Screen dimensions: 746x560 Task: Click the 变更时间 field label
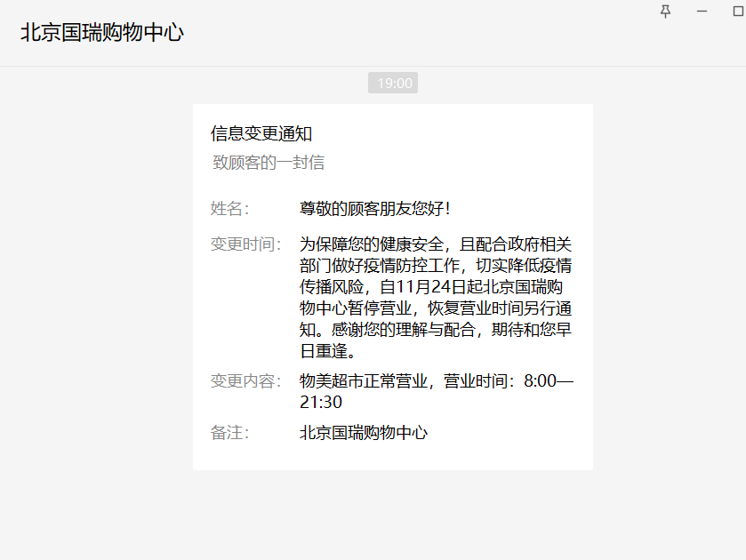pyautogui.click(x=245, y=244)
